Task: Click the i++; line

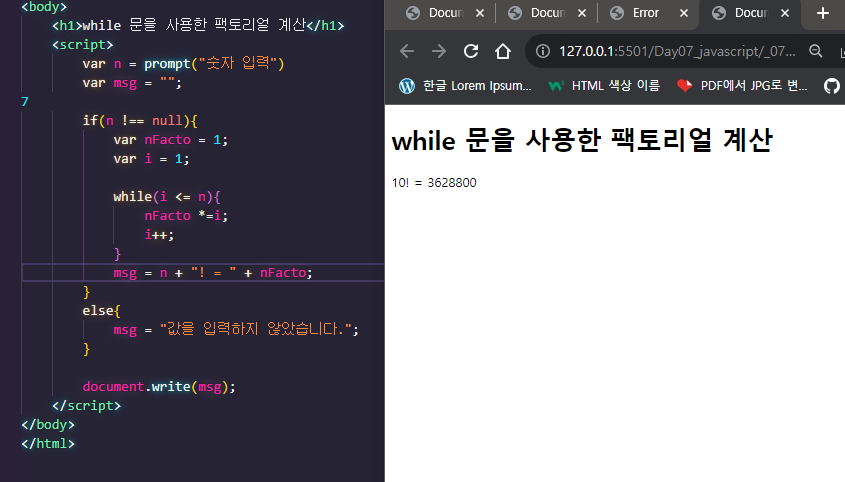Action: 160,235
